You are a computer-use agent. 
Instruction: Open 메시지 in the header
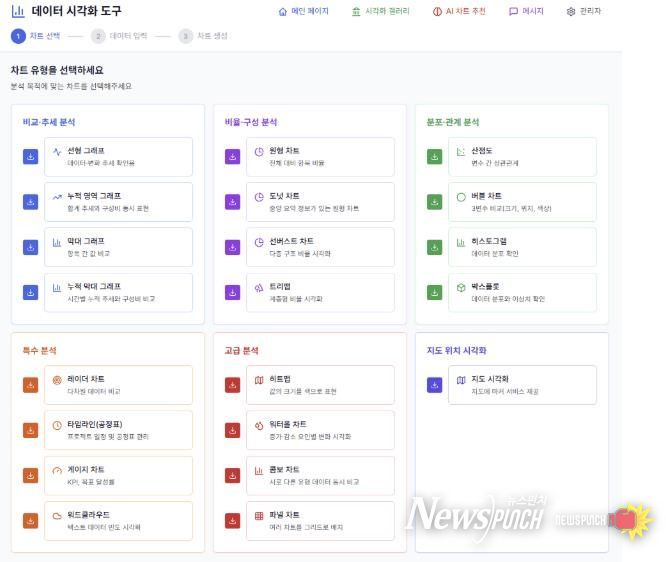[526, 12]
